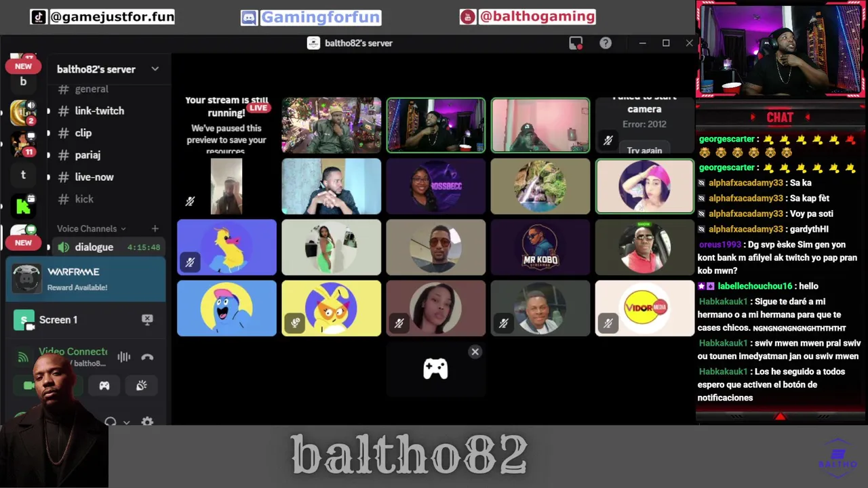The height and width of the screenshot is (488, 868).
Task: Click Try again on camera error tile
Action: click(644, 150)
